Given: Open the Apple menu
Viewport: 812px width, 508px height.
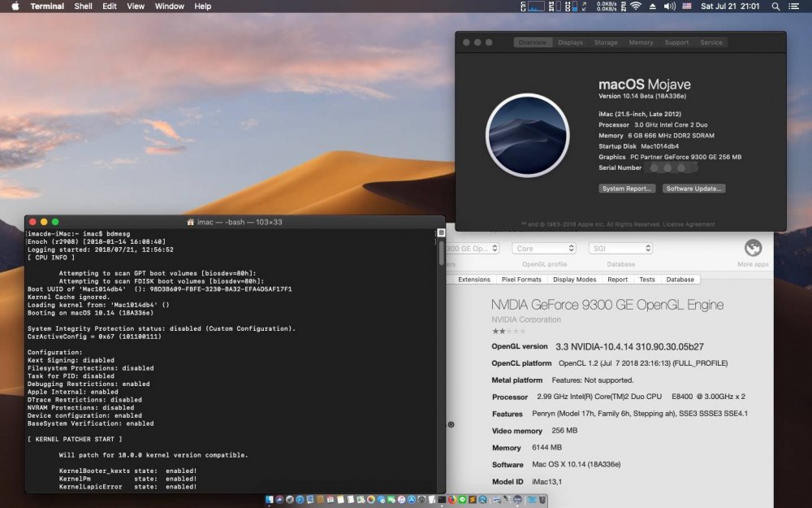Looking at the screenshot, I should [15, 7].
